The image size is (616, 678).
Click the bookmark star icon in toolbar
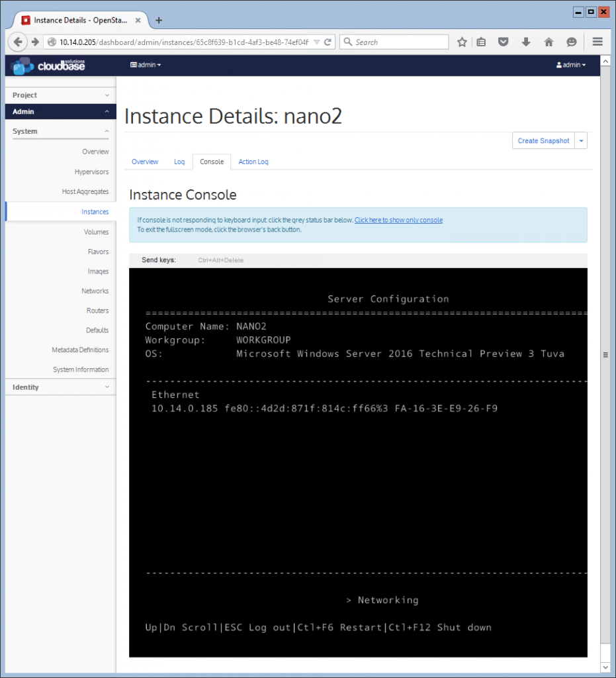(462, 41)
